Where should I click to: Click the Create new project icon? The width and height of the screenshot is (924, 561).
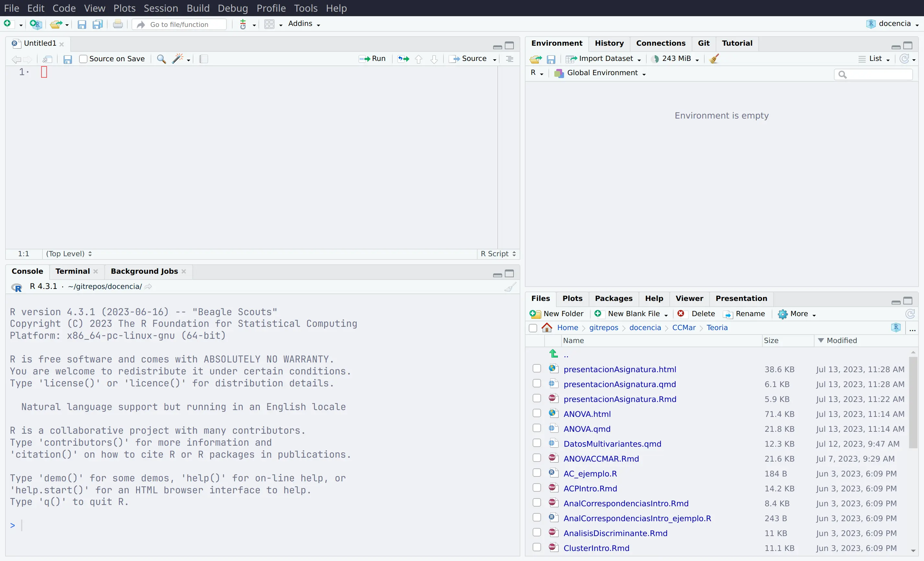click(36, 25)
